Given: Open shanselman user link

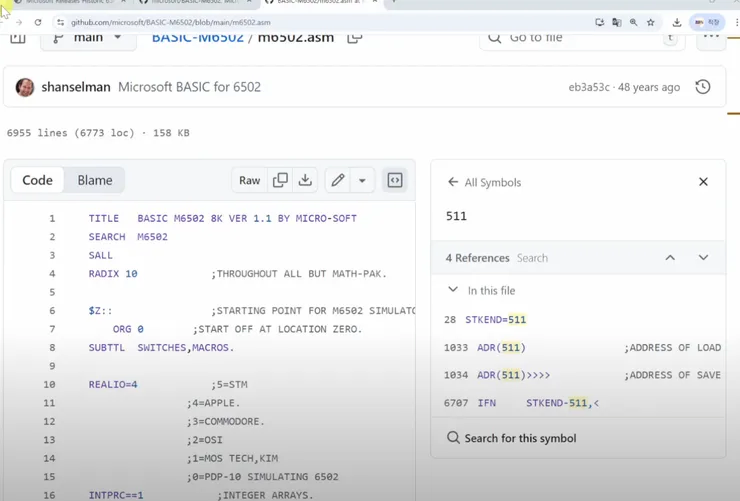Looking at the screenshot, I should [x=76, y=87].
